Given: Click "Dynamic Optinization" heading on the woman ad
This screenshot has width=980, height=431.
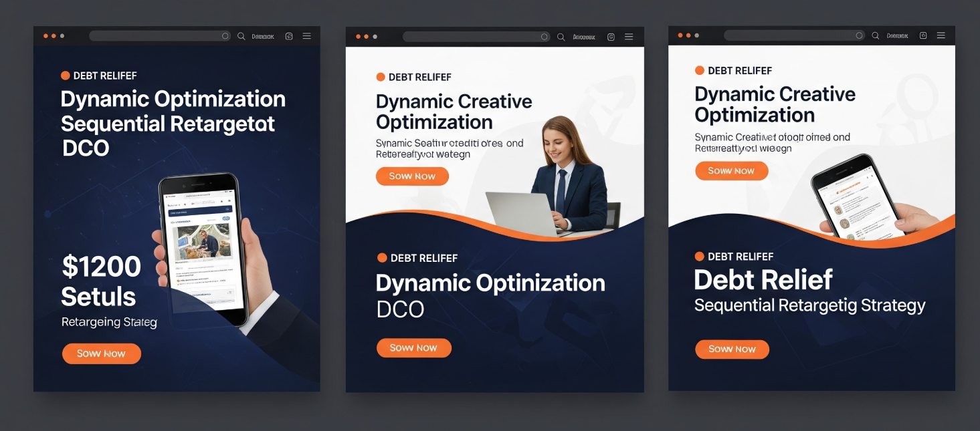Looking at the screenshot, I should [490, 283].
